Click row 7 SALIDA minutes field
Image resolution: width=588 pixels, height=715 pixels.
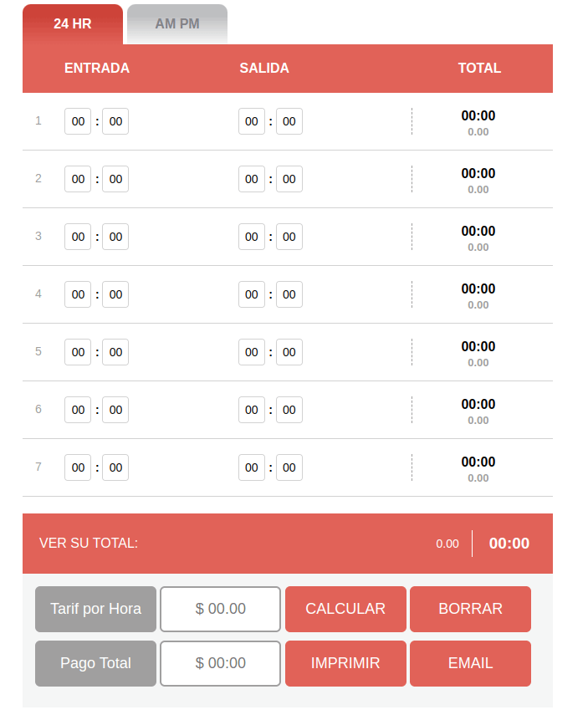[289, 467]
